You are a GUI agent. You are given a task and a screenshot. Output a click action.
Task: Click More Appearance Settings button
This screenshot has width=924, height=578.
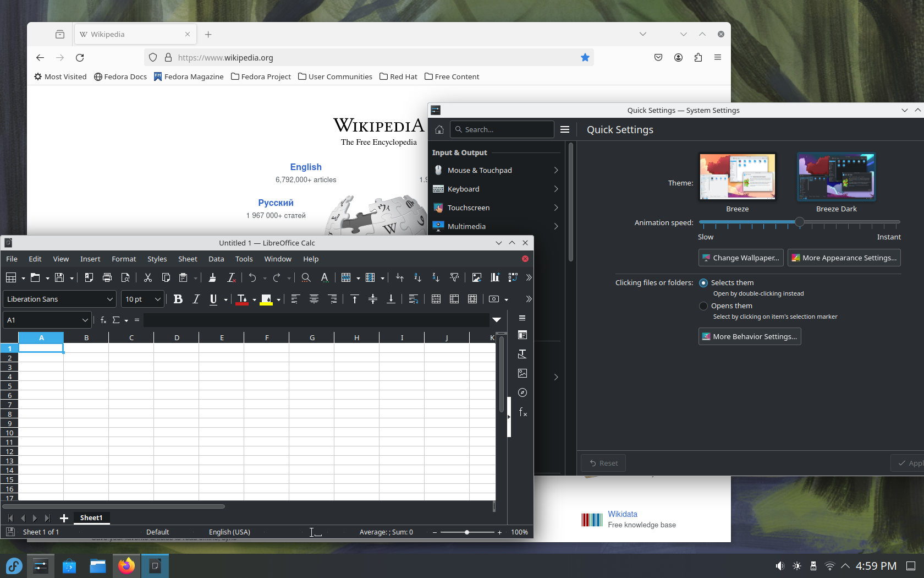pyautogui.click(x=844, y=258)
